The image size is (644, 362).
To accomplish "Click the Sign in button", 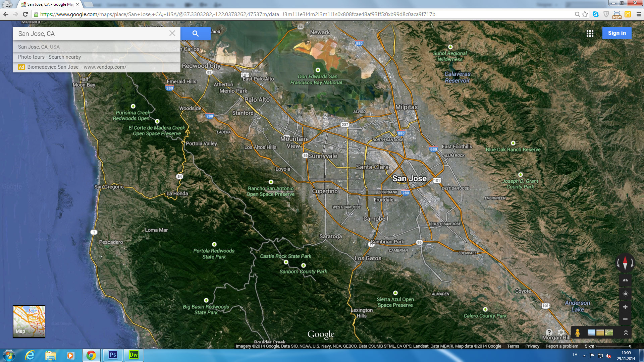I will [x=616, y=33].
